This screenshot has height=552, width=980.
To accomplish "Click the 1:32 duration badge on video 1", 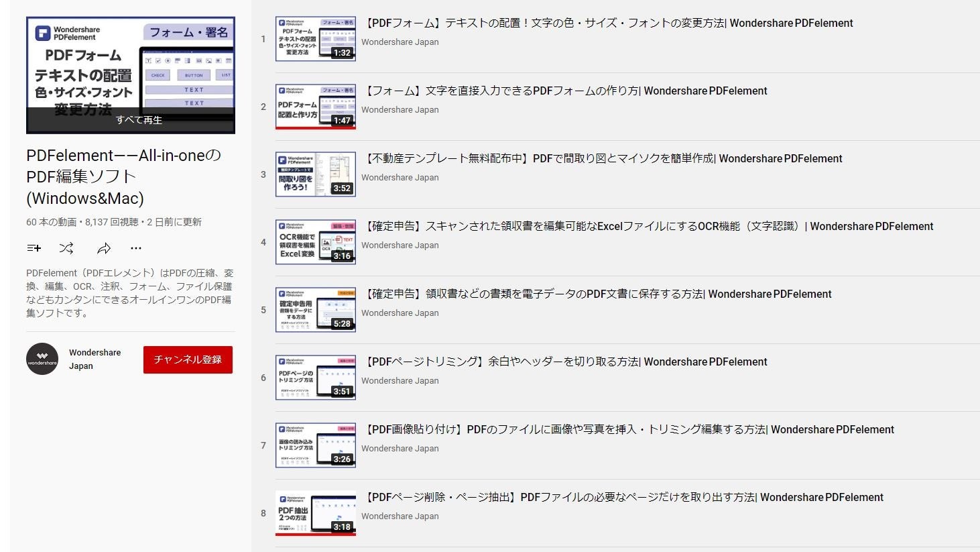I will (343, 52).
